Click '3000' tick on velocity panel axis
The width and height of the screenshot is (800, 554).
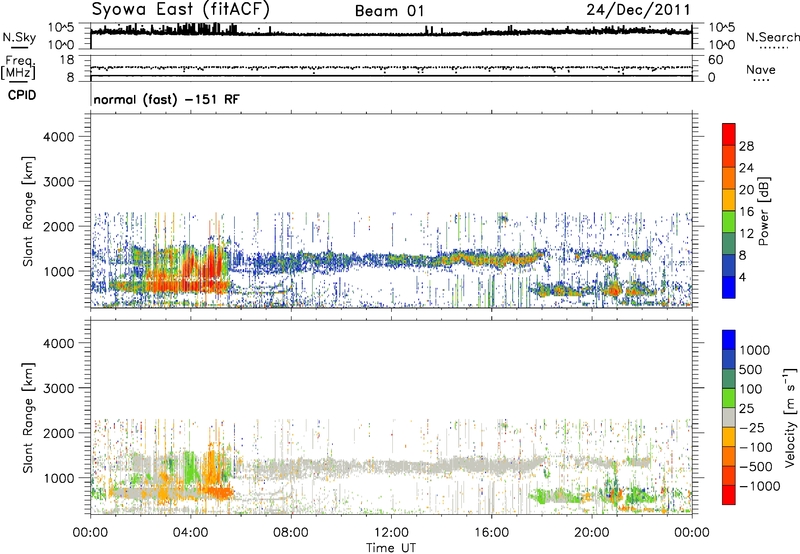click(58, 388)
